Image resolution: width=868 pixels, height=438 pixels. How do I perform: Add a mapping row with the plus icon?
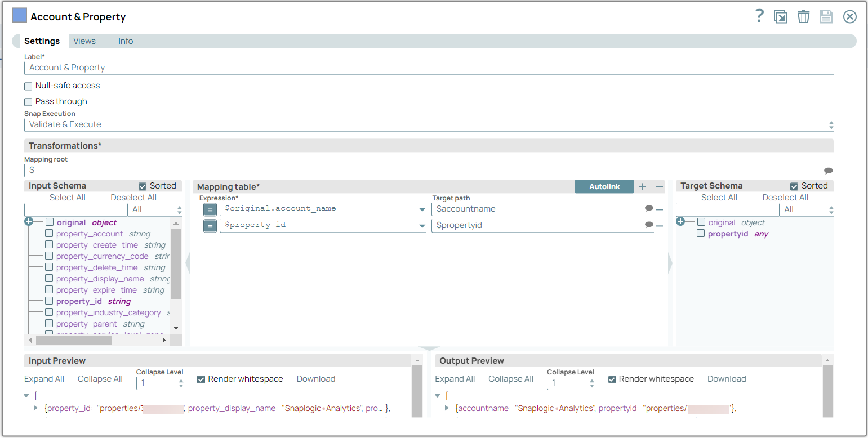coord(642,186)
